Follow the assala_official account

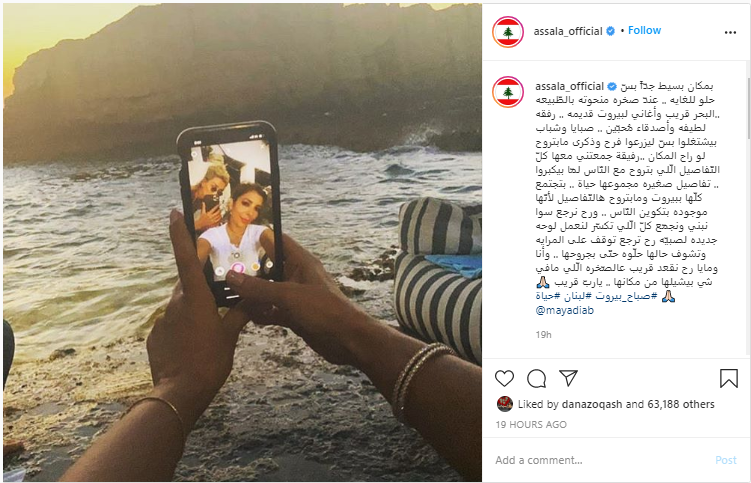[644, 30]
